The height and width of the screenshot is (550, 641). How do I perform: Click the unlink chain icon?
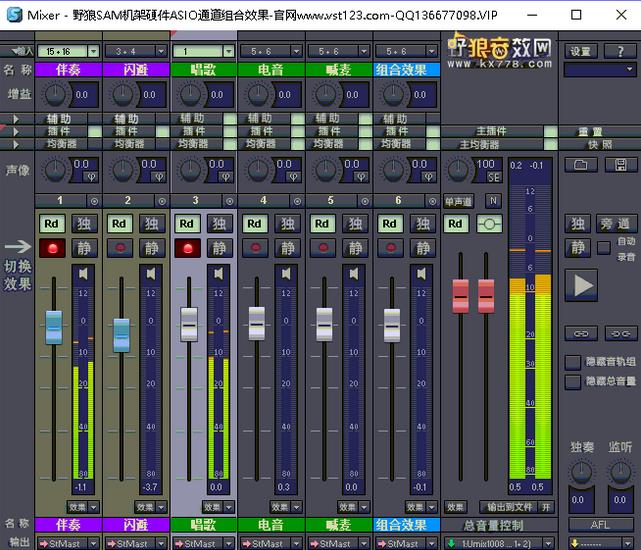click(x=621, y=334)
